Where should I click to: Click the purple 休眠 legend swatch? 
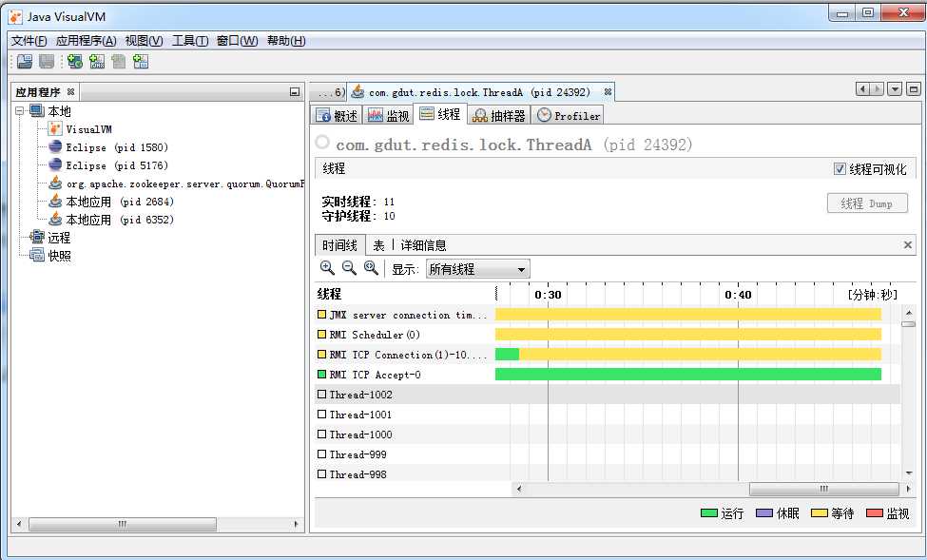point(764,512)
